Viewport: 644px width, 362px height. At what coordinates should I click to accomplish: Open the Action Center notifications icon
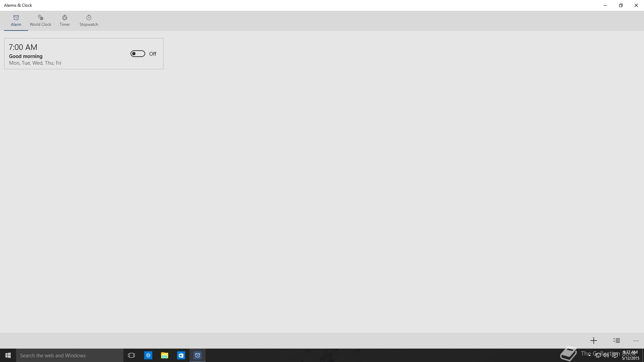point(615,355)
